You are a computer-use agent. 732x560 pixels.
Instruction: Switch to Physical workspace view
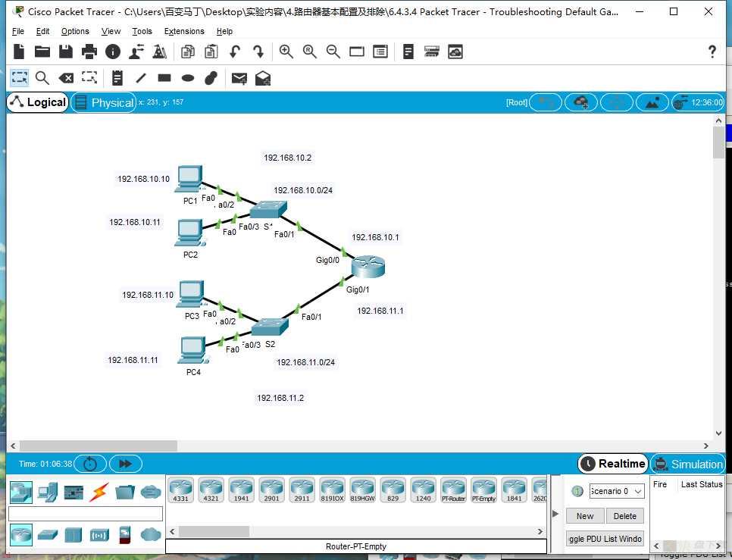pyautogui.click(x=104, y=102)
